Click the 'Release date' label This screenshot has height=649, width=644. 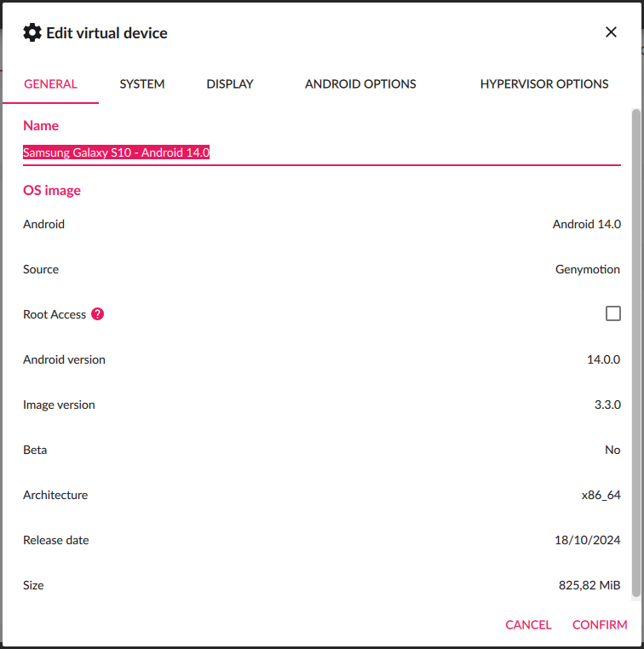[56, 540]
